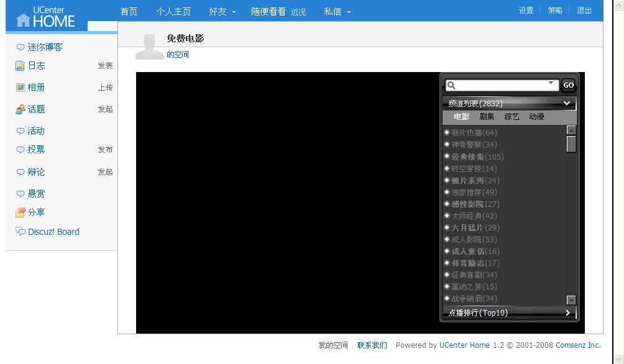
Task: Switch to the 综艺 tab
Action: tap(512, 117)
